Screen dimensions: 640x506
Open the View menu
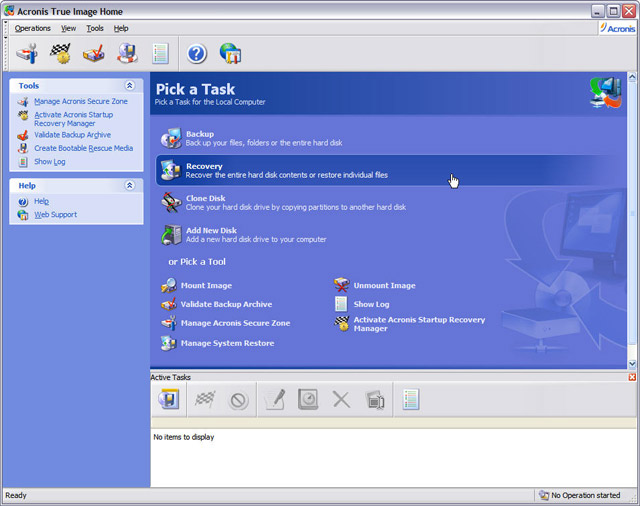pos(69,28)
